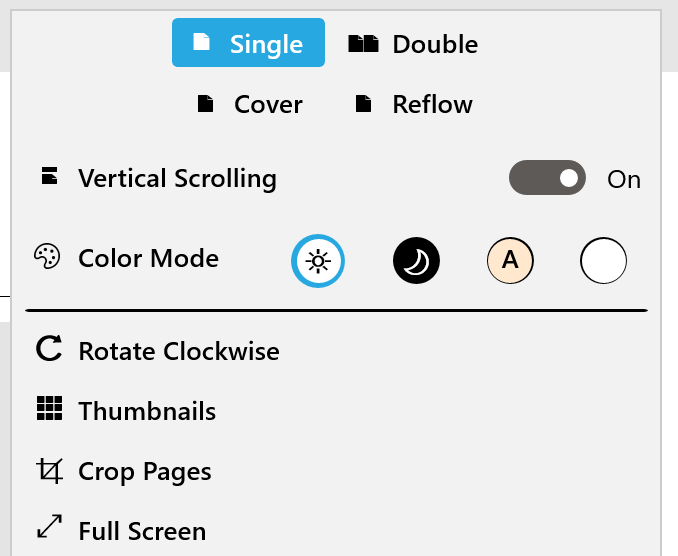
Task: Click the Full Screen arrows icon
Action: tap(48, 530)
